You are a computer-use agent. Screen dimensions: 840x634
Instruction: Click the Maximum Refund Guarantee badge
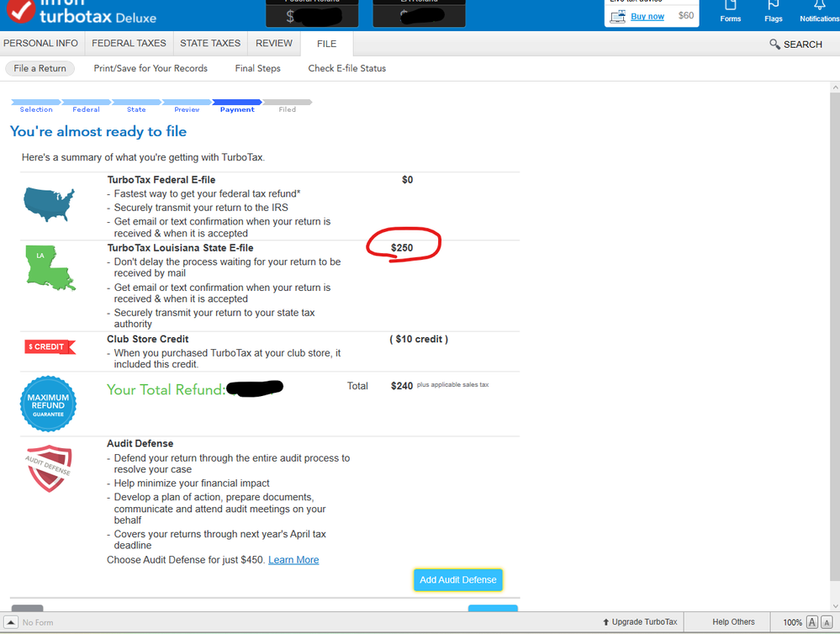(48, 404)
